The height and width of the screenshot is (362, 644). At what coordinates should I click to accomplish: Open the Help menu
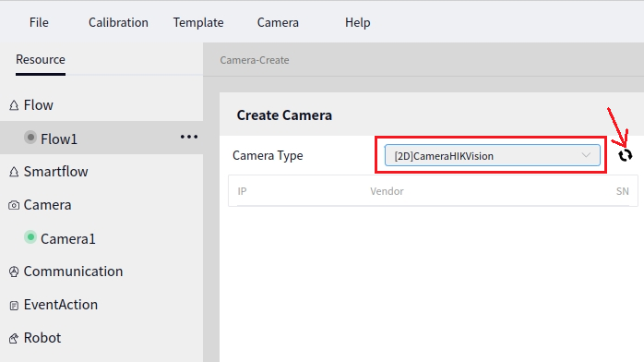pyautogui.click(x=357, y=22)
